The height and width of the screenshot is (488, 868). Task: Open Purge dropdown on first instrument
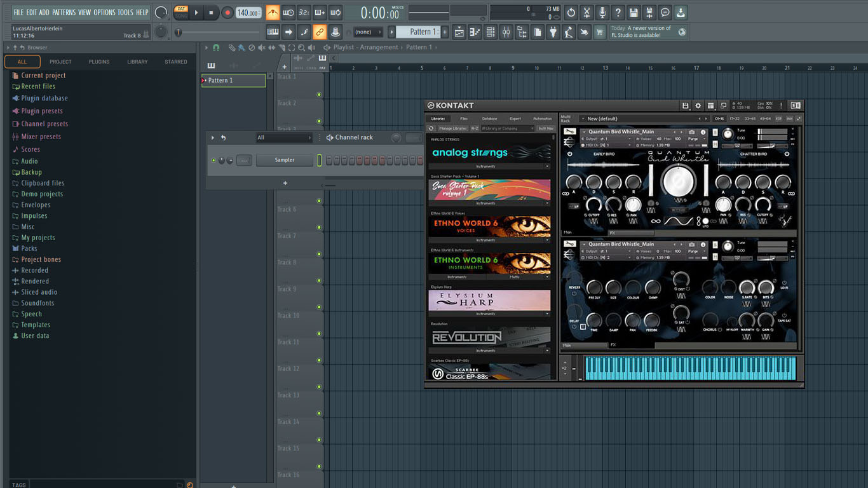(x=696, y=139)
